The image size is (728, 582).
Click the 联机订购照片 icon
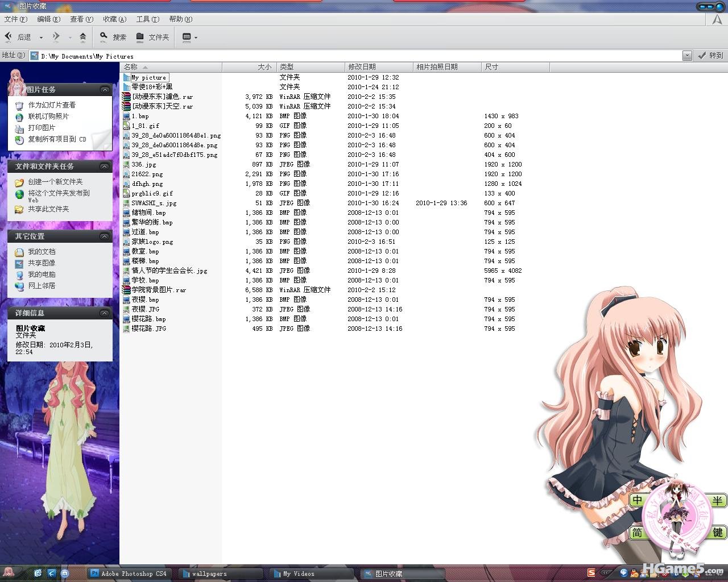coord(19,117)
